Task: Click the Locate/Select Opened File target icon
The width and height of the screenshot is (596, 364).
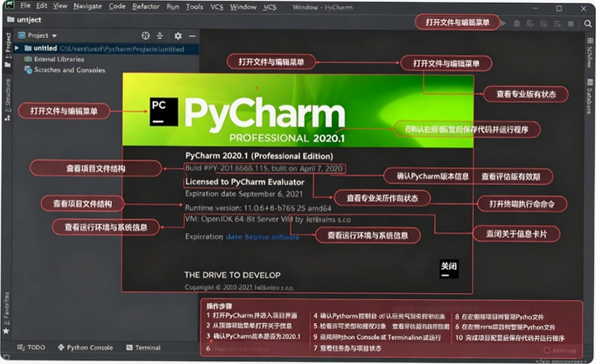Action: (145, 36)
